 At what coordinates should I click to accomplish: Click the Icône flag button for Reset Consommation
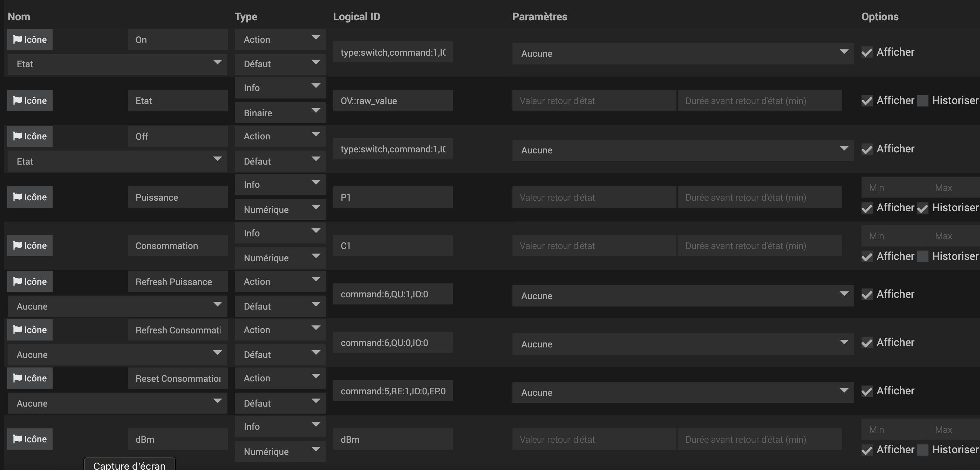tap(30, 378)
